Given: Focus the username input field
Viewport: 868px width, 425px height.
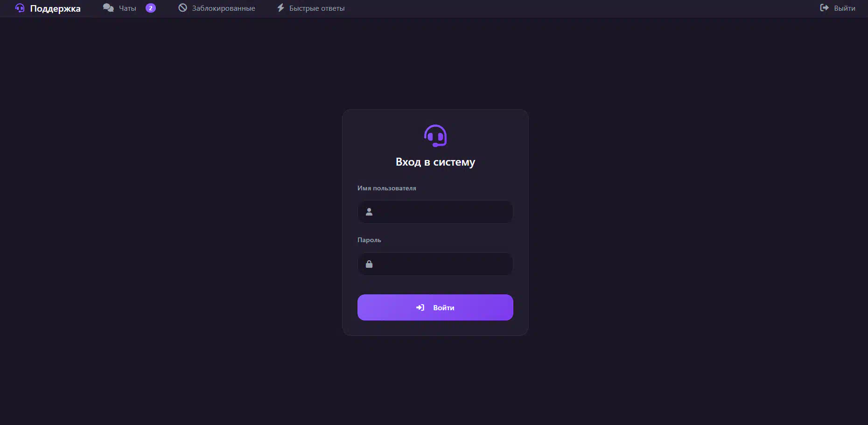Looking at the screenshot, I should [x=435, y=212].
